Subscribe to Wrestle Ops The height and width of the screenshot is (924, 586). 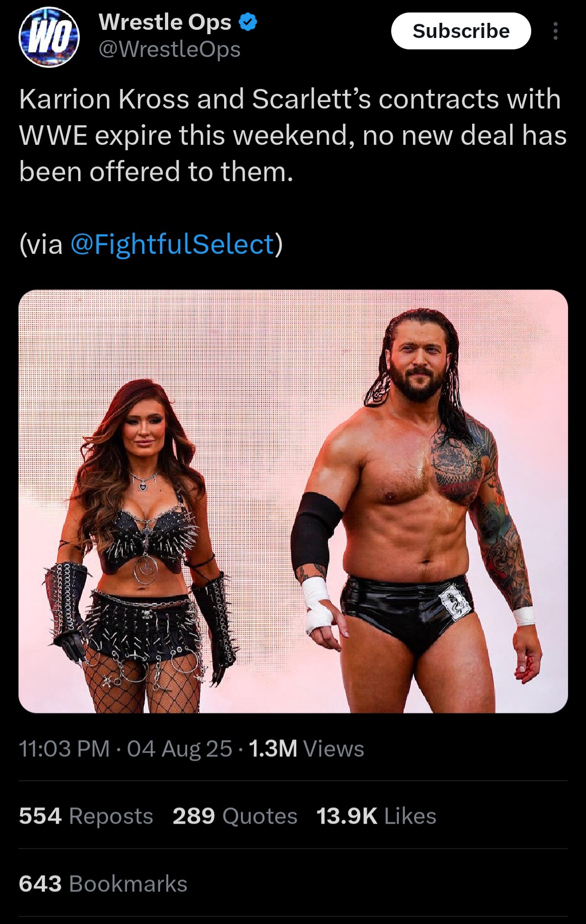(461, 31)
